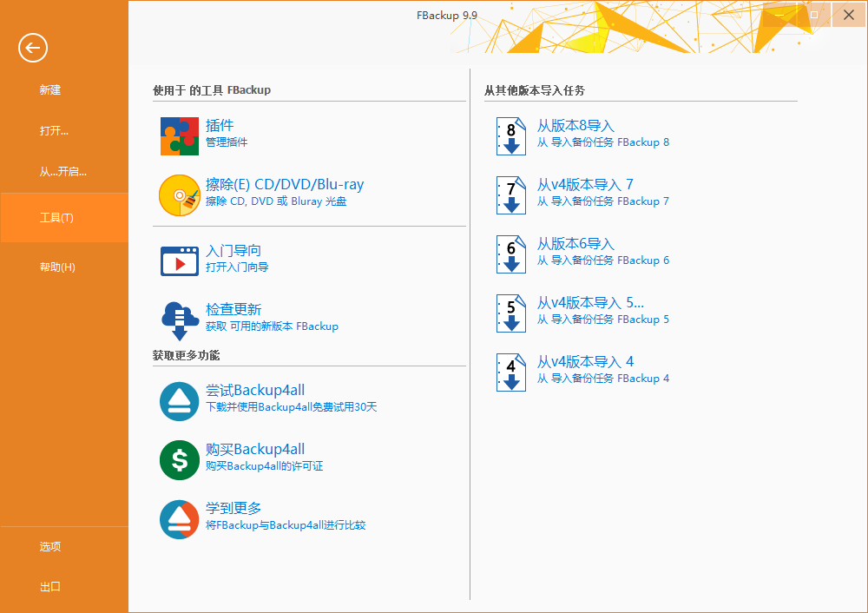Open the 选项 settings entry
Viewport: 868px width, 613px height.
click(x=49, y=547)
